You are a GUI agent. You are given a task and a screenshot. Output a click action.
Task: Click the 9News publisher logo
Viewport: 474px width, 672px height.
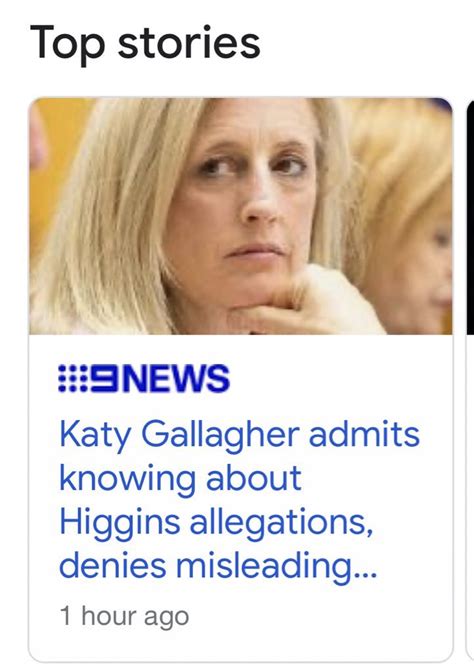144,378
